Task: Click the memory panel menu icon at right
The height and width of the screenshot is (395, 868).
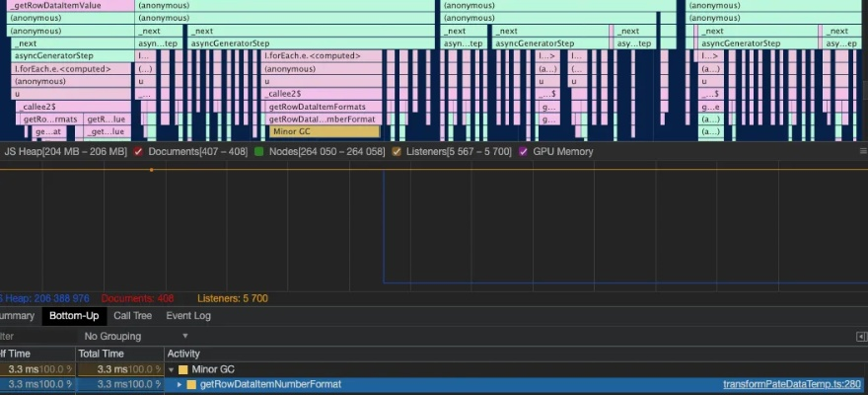Action: point(862,152)
